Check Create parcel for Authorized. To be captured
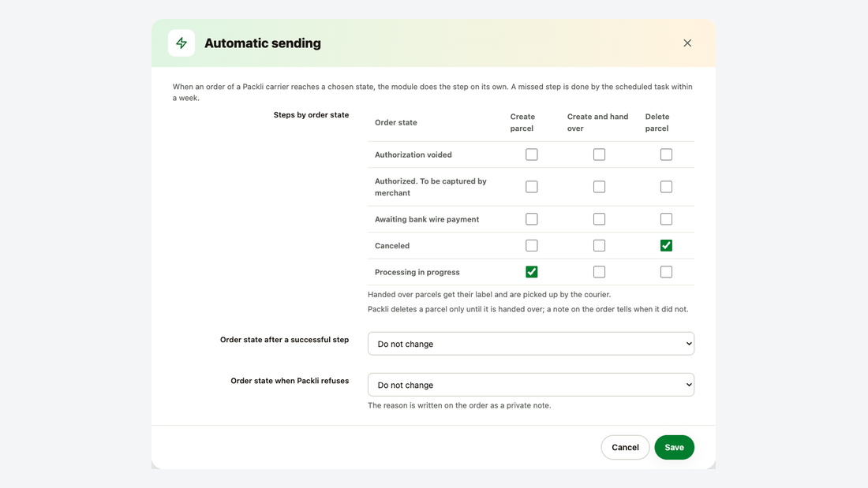The height and width of the screenshot is (488, 868). [531, 187]
